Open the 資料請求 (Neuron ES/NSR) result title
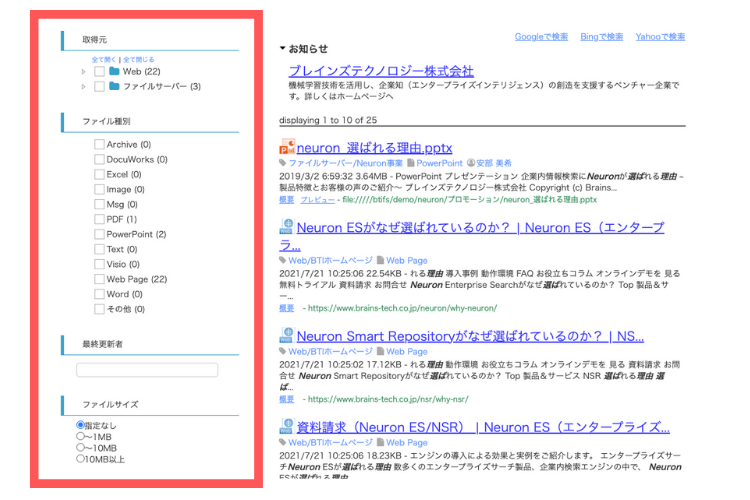 (x=483, y=427)
